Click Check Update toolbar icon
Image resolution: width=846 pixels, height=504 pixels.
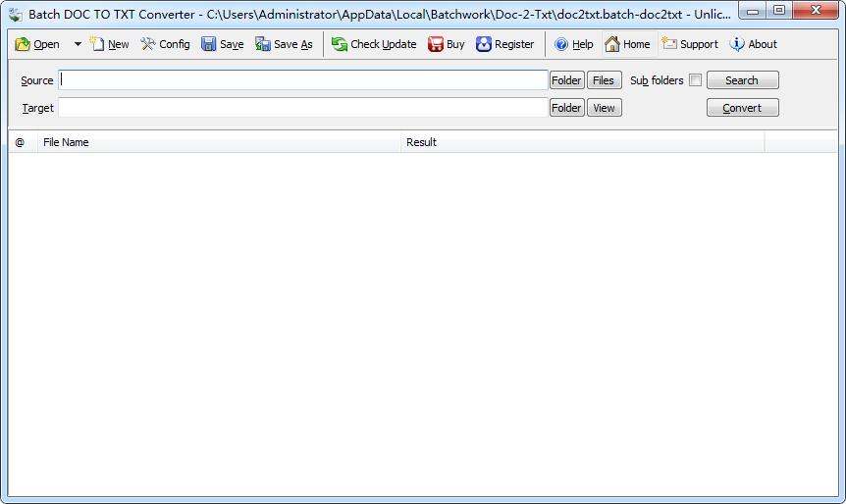tap(340, 44)
